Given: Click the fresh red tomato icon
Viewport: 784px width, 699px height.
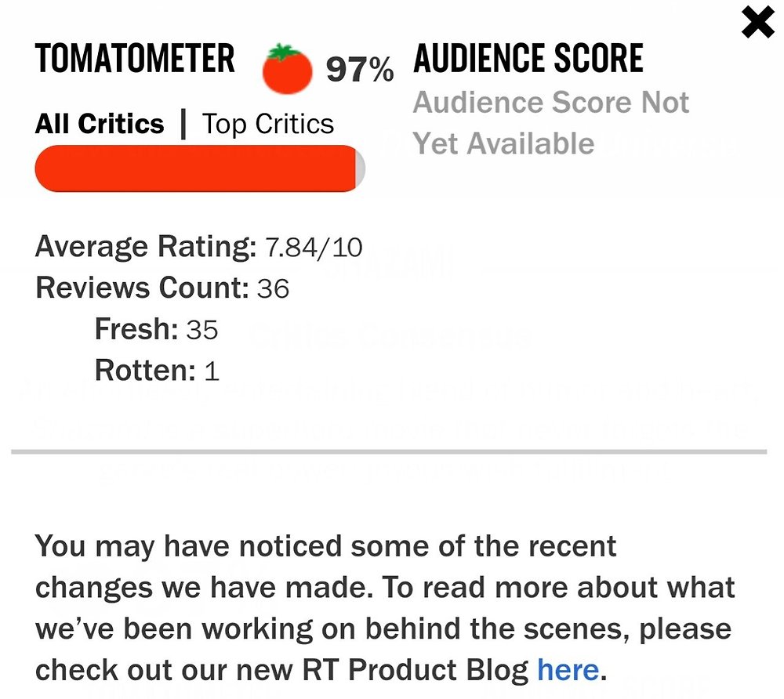Looking at the screenshot, I should coord(287,69).
